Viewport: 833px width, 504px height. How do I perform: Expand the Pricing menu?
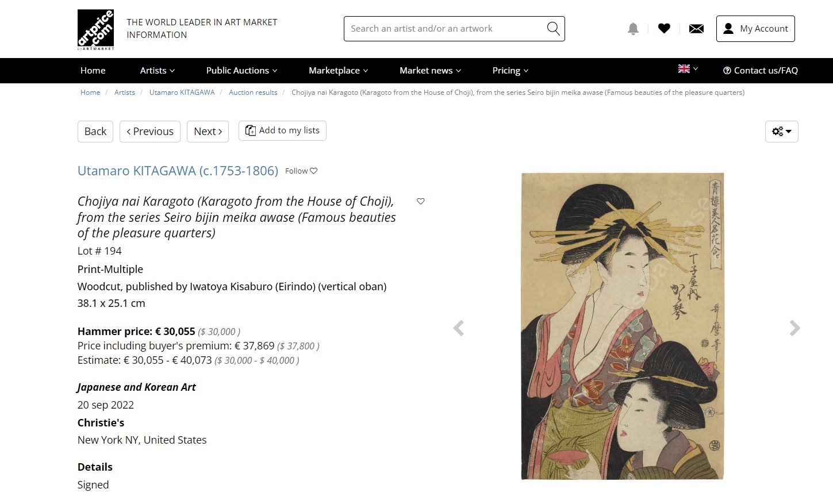click(x=510, y=70)
